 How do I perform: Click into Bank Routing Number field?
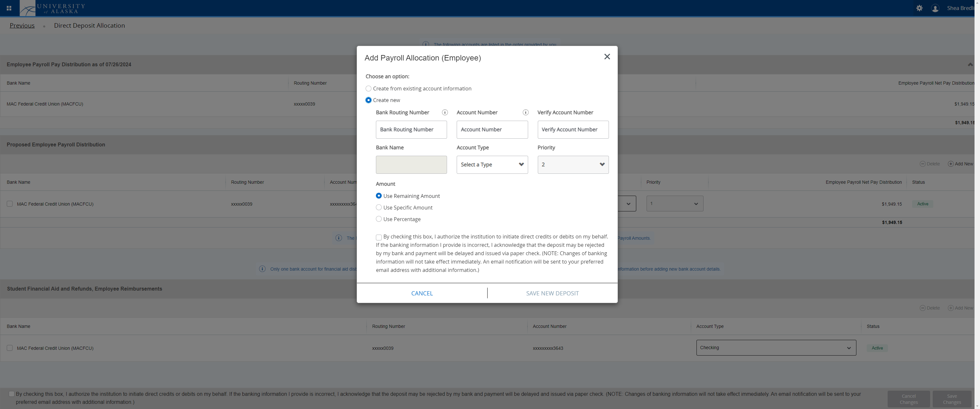(x=411, y=130)
